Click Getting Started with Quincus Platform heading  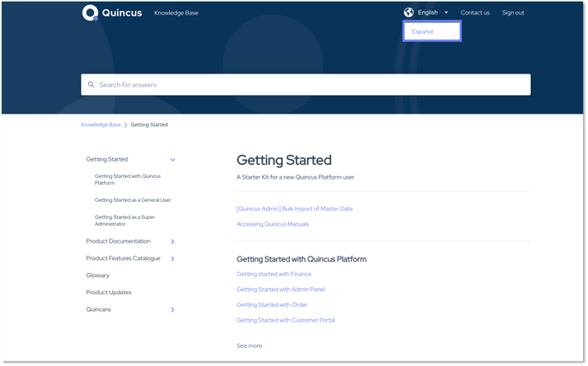302,259
